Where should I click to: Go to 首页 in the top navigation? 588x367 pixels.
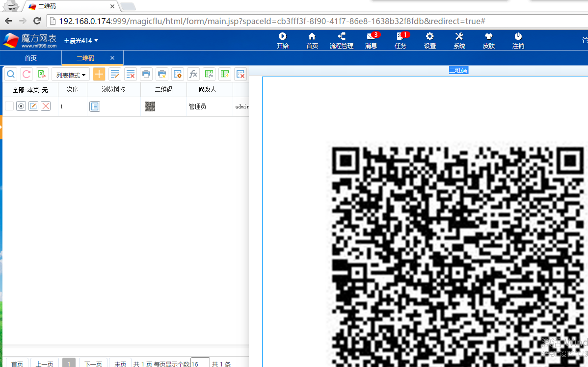[312, 41]
